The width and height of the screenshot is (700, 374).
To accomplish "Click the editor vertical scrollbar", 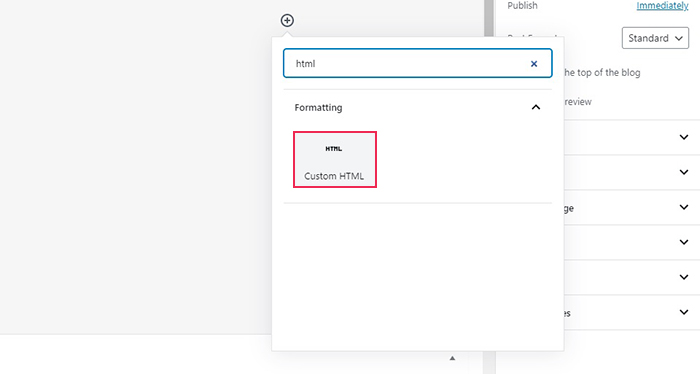I will (x=489, y=18).
